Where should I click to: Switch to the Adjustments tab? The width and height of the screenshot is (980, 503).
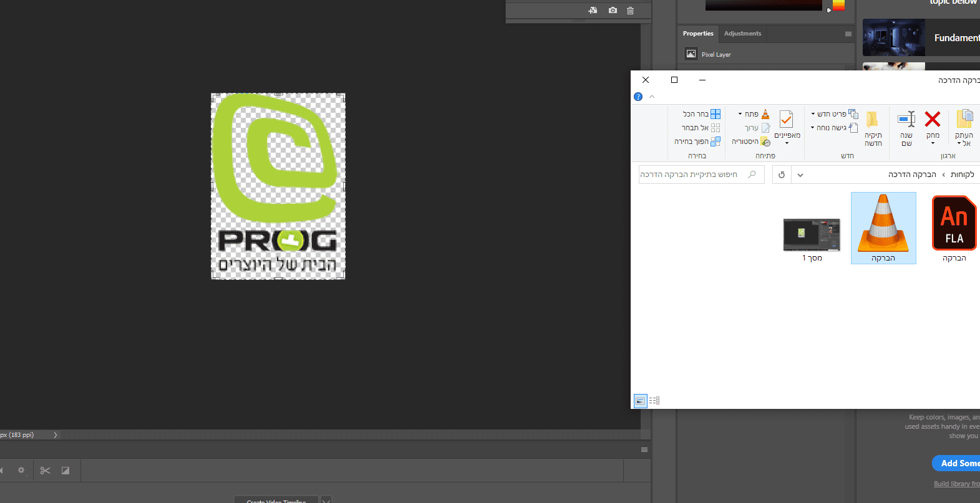click(742, 34)
